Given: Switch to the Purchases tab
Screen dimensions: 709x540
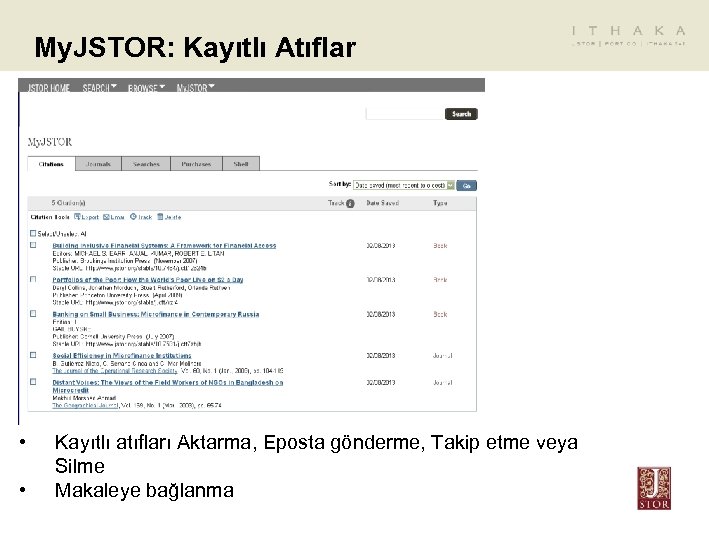Looking at the screenshot, I should point(196,164).
